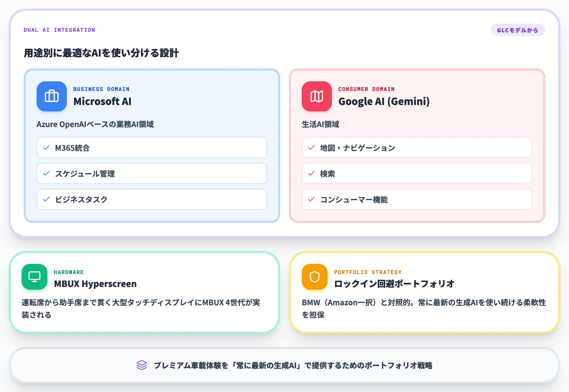Viewport: 569px width, 392px height.
Task: Click the green monitor Hardware icon
Action: click(x=34, y=277)
